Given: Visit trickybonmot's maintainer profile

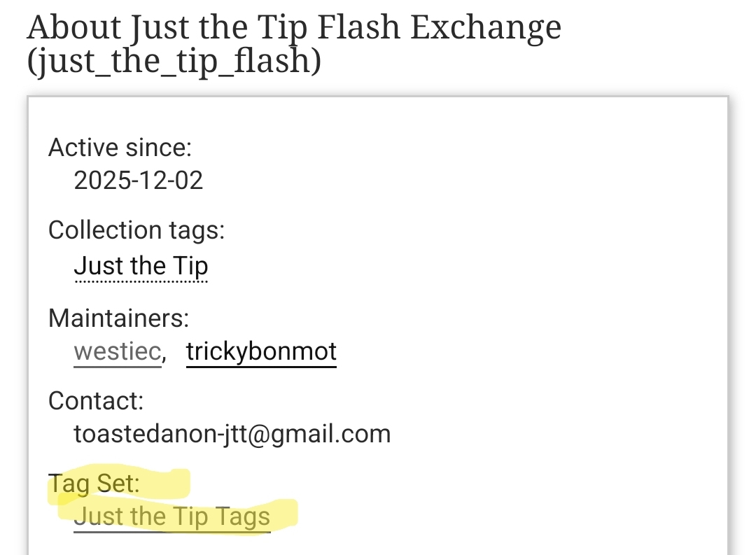Looking at the screenshot, I should click(x=261, y=351).
